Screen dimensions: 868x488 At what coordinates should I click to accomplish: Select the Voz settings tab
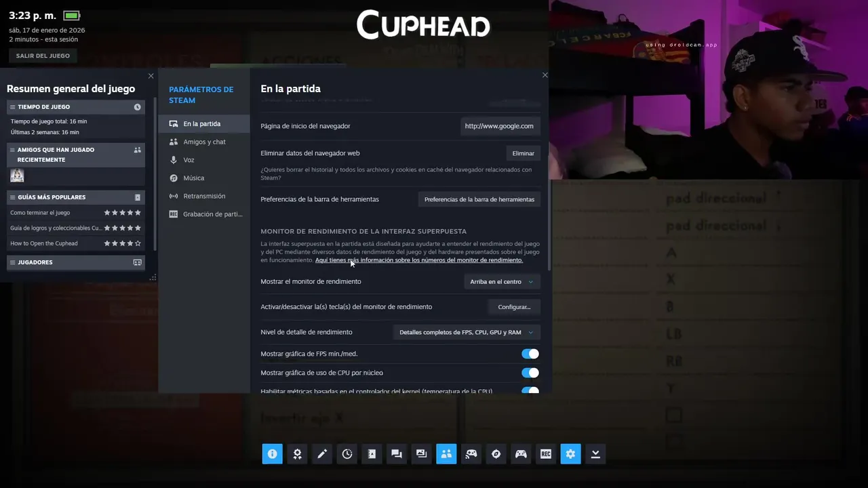[204, 160]
